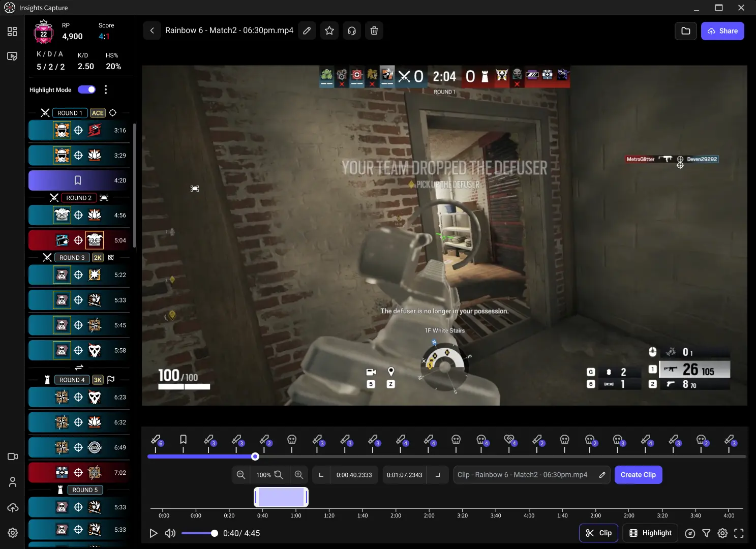
Task: Turn off Highlight Mode switch
Action: 87,89
